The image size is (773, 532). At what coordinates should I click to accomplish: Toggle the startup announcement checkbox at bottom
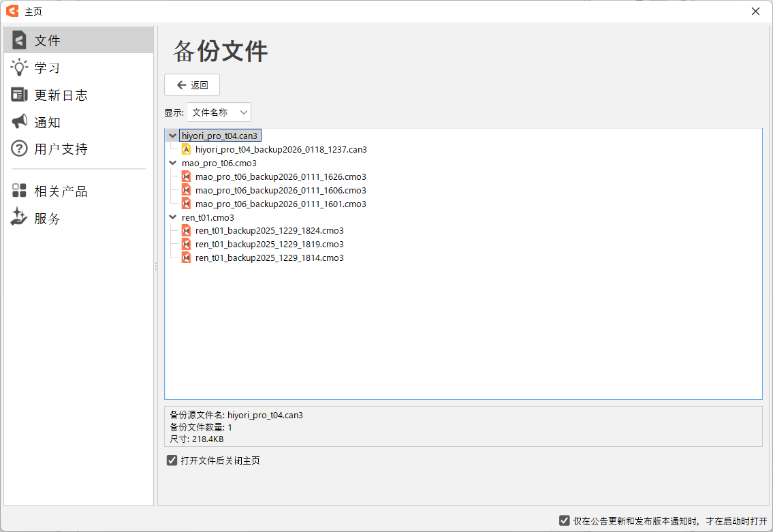564,520
